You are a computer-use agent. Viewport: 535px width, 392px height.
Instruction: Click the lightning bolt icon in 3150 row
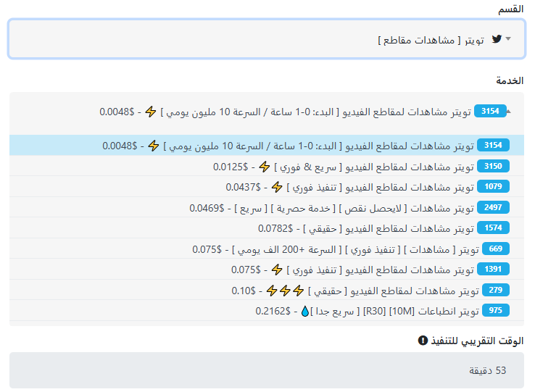tap(264, 167)
